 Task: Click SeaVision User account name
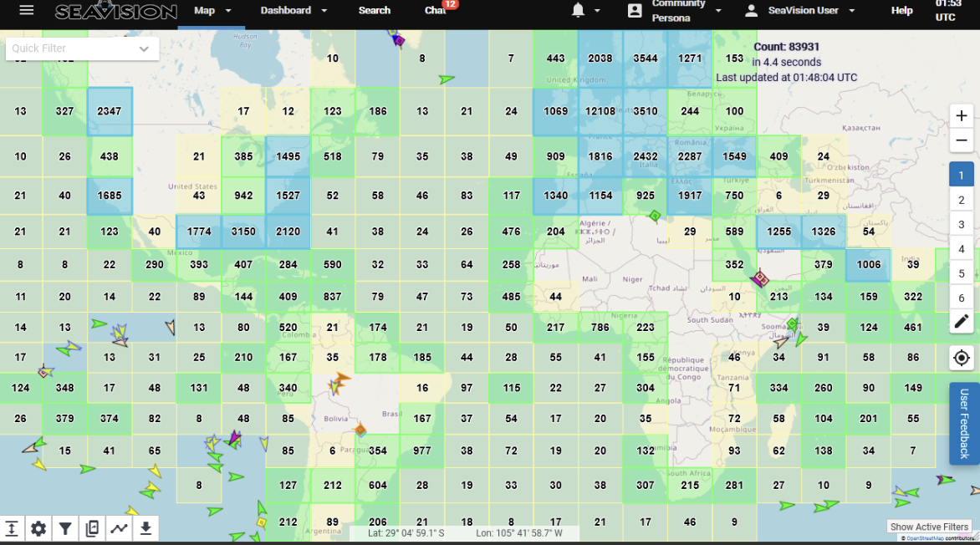(x=803, y=11)
